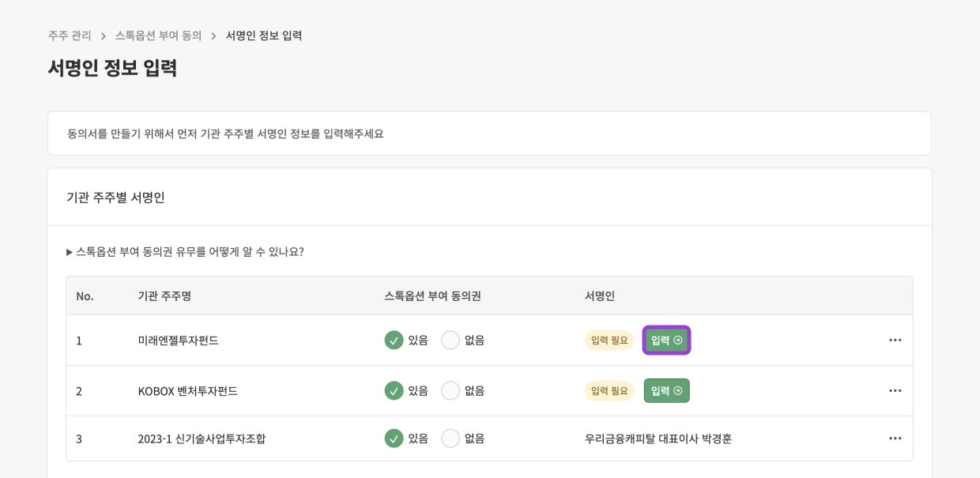Click signer name 우리금융캐피탈 대표이사 박경훈

(656, 438)
